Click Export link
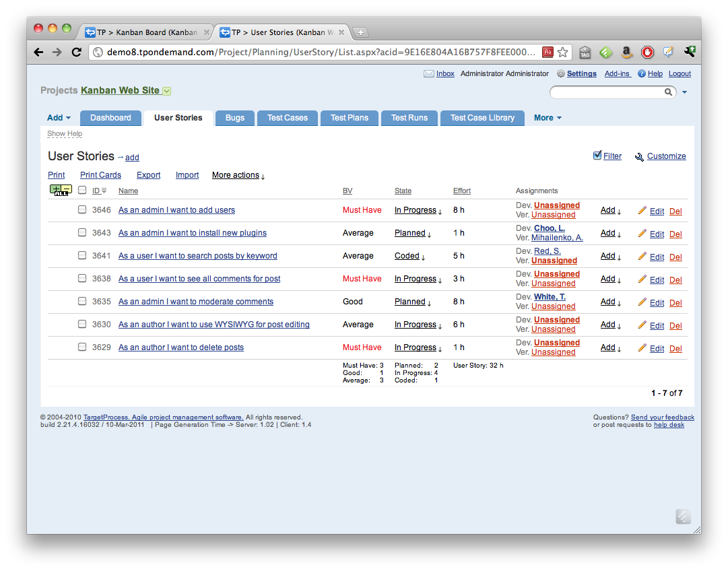728x571 pixels. 148,175
